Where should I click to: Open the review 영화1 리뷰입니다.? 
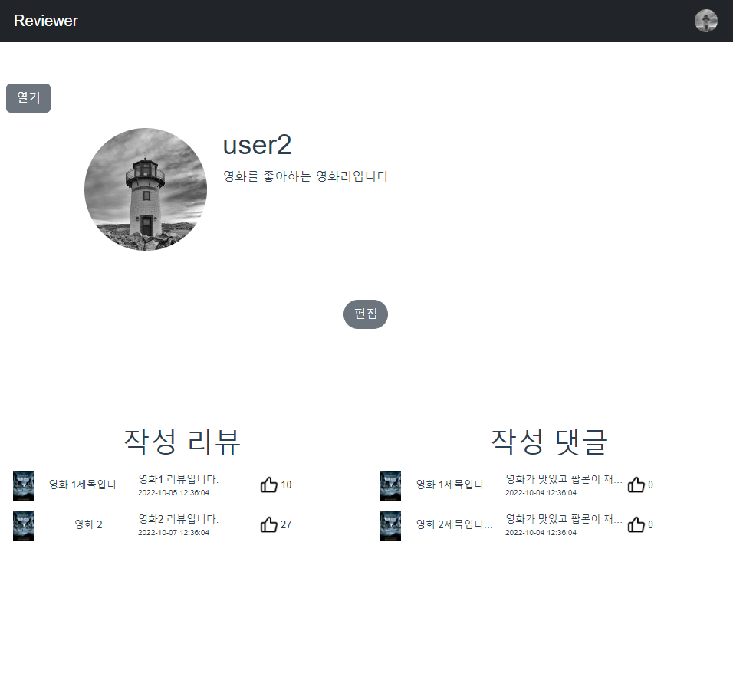point(179,479)
